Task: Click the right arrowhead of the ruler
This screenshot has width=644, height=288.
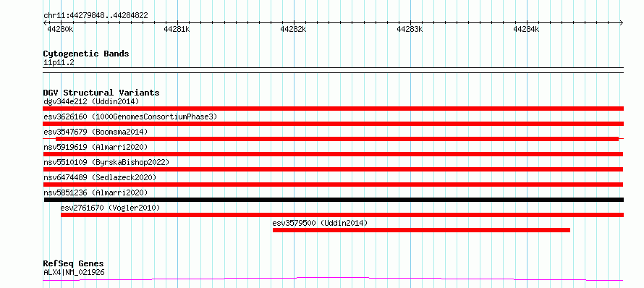Action: 621,22
